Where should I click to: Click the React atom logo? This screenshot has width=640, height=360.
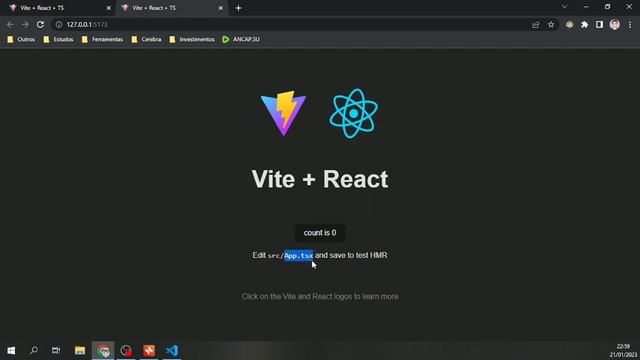tap(353, 113)
